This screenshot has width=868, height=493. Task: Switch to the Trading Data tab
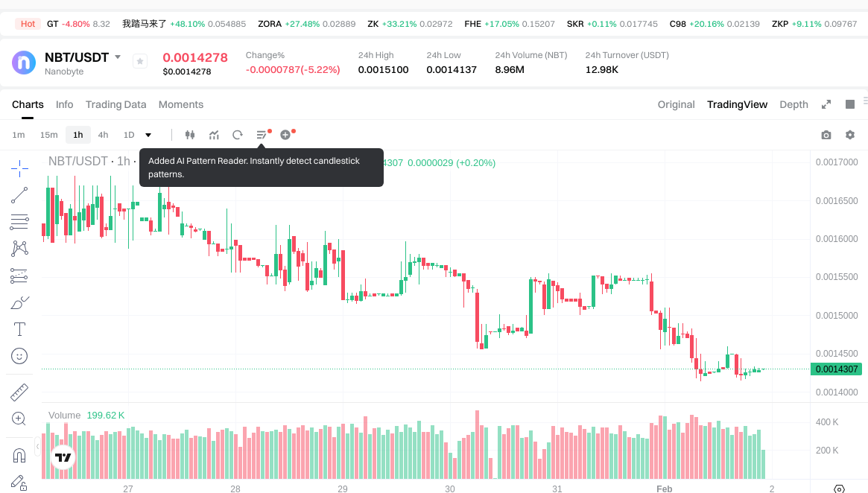tap(115, 104)
